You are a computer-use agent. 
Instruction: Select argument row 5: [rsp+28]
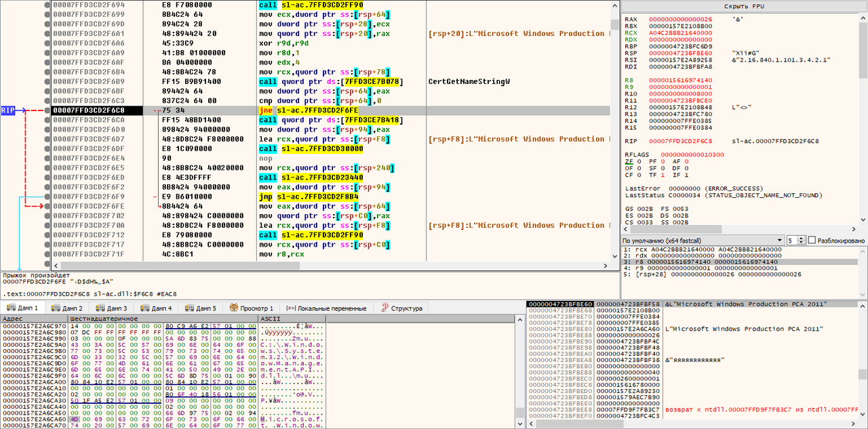tap(739, 274)
